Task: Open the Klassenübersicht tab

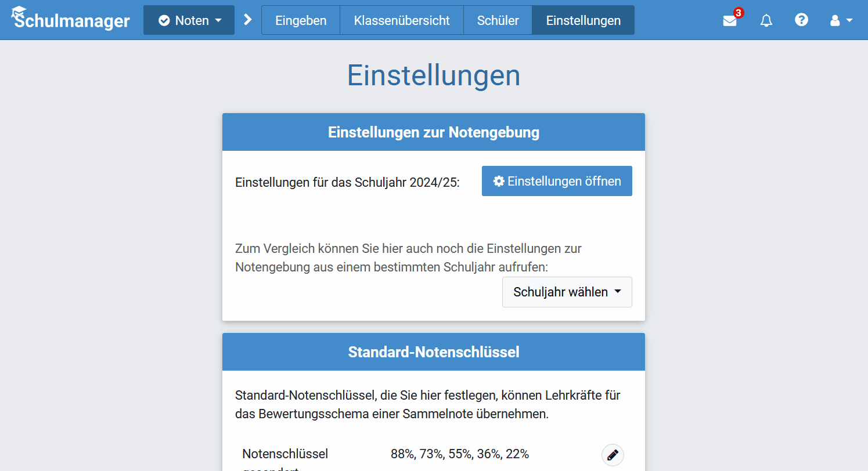Action: (402, 20)
